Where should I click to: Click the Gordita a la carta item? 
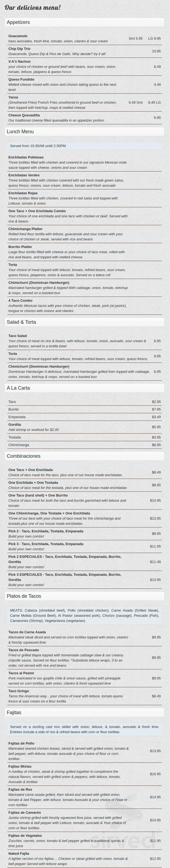coord(14,425)
